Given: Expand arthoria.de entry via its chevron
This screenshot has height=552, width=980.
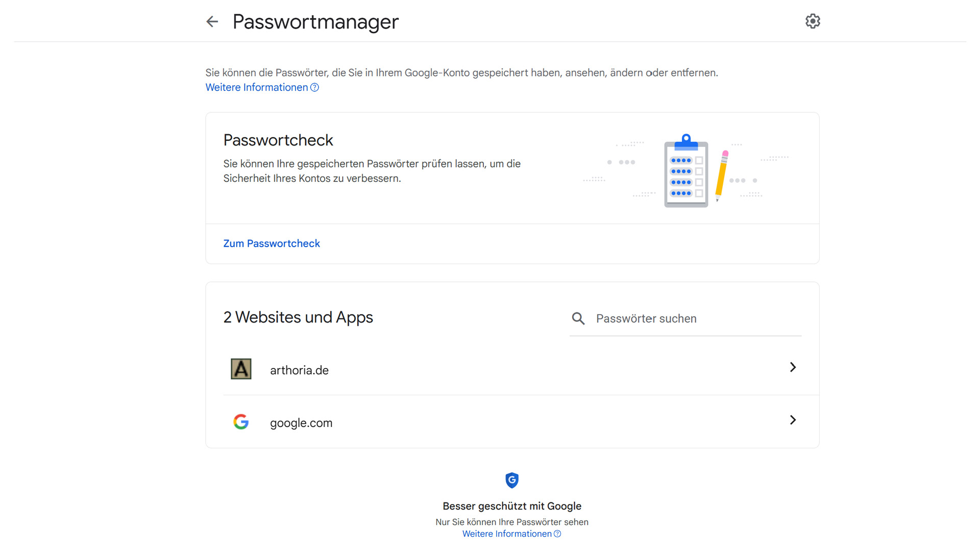Looking at the screenshot, I should pos(793,367).
